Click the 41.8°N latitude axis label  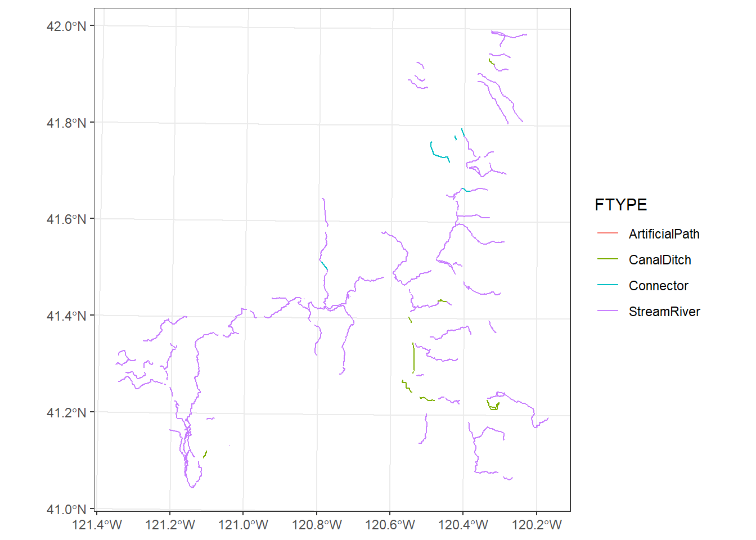tap(66, 123)
